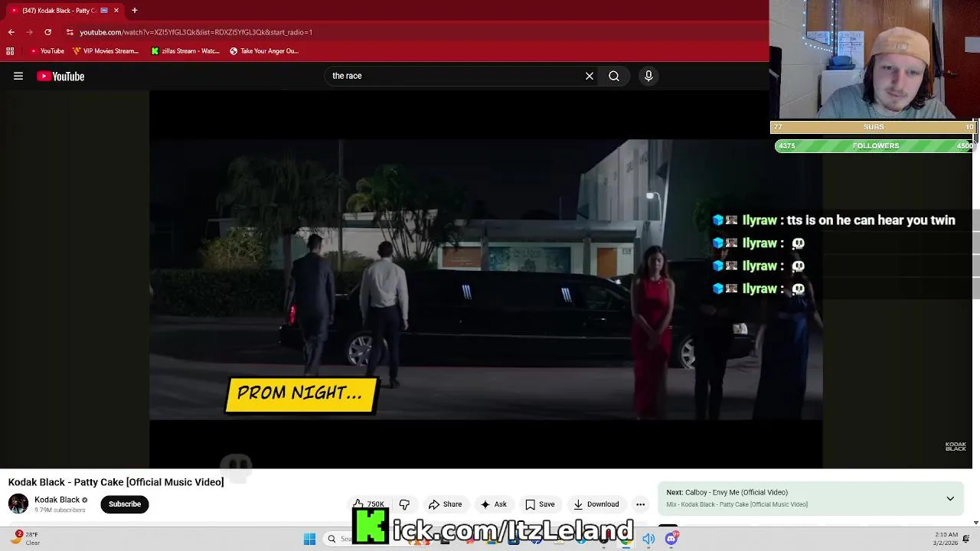The image size is (980, 551).
Task: Click the Subscribe button
Action: [x=125, y=504]
